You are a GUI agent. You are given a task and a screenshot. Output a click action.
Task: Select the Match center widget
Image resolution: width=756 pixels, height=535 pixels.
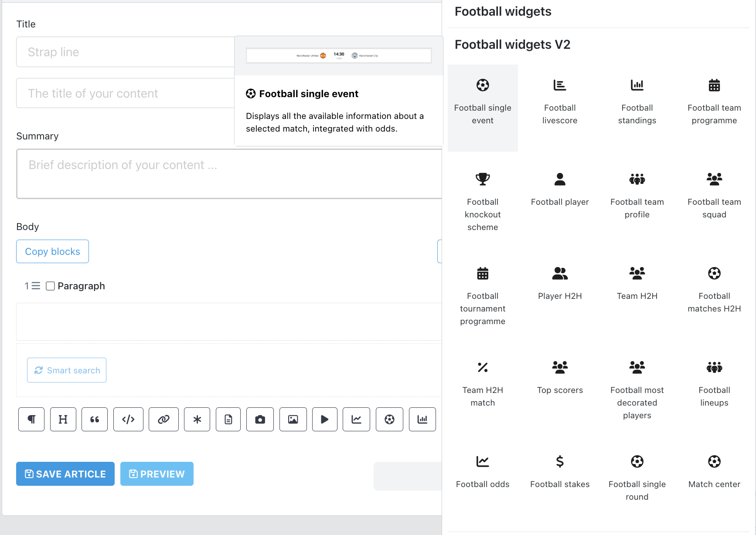pos(714,472)
